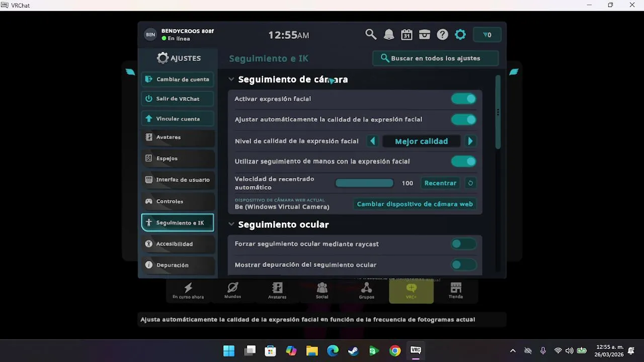
Task: Open Google Play Games from the taskbar
Action: pos(374,350)
